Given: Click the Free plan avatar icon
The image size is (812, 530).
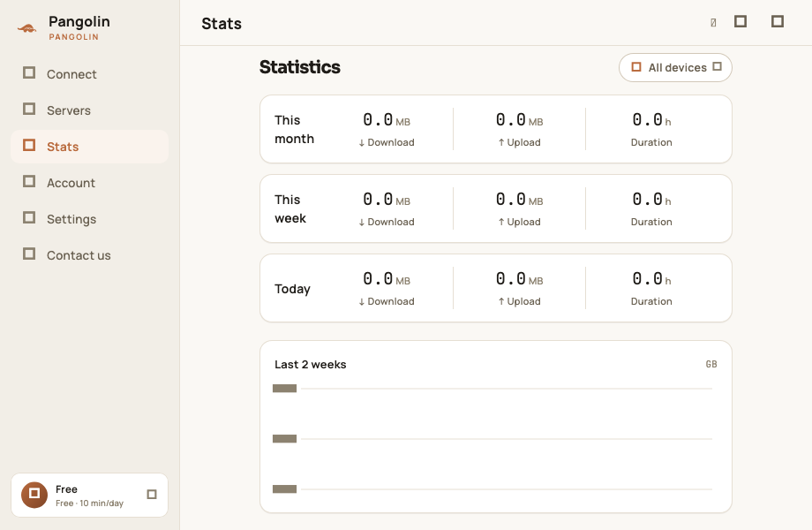Looking at the screenshot, I should point(34,495).
